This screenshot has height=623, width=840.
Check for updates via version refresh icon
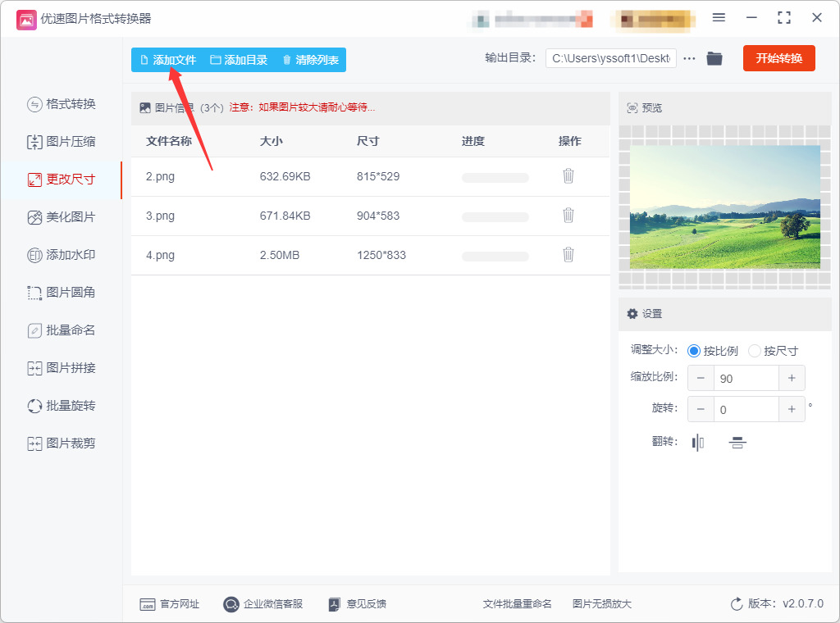(737, 604)
